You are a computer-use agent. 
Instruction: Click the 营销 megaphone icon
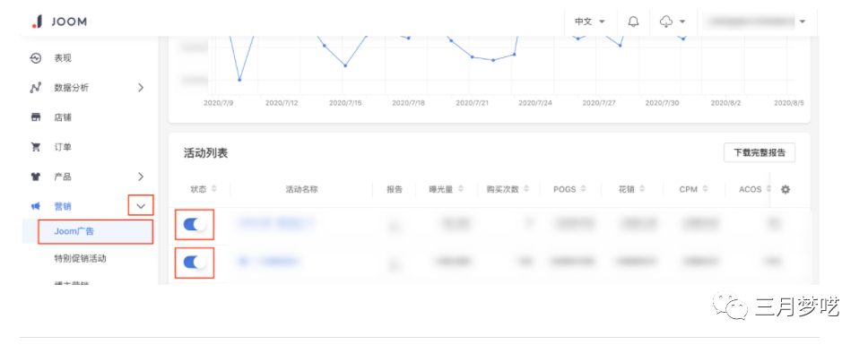36,206
